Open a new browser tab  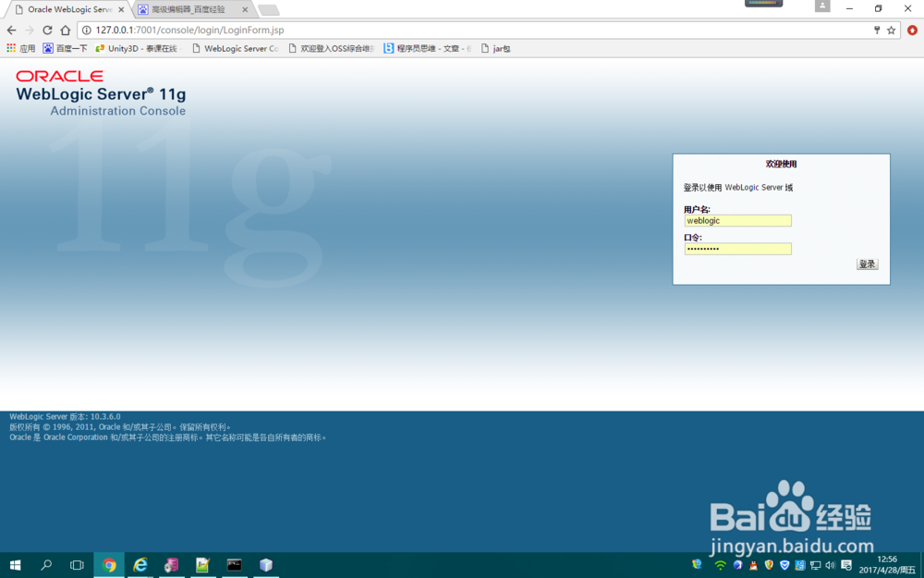pyautogui.click(x=269, y=10)
